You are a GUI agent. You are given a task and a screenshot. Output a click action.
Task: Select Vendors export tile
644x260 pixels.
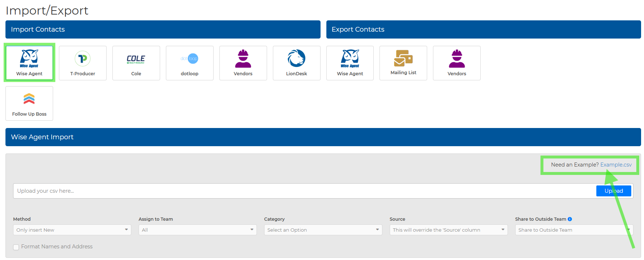[x=457, y=63]
